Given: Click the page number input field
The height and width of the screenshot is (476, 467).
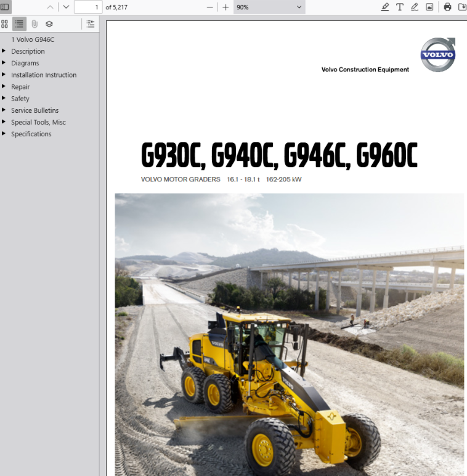Looking at the screenshot, I should click(x=88, y=7).
